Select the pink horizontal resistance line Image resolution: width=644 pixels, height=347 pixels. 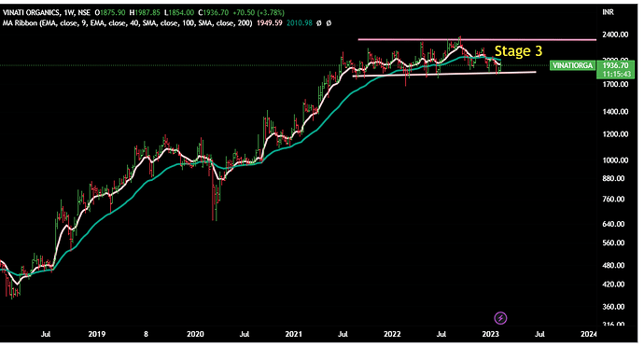click(x=477, y=39)
